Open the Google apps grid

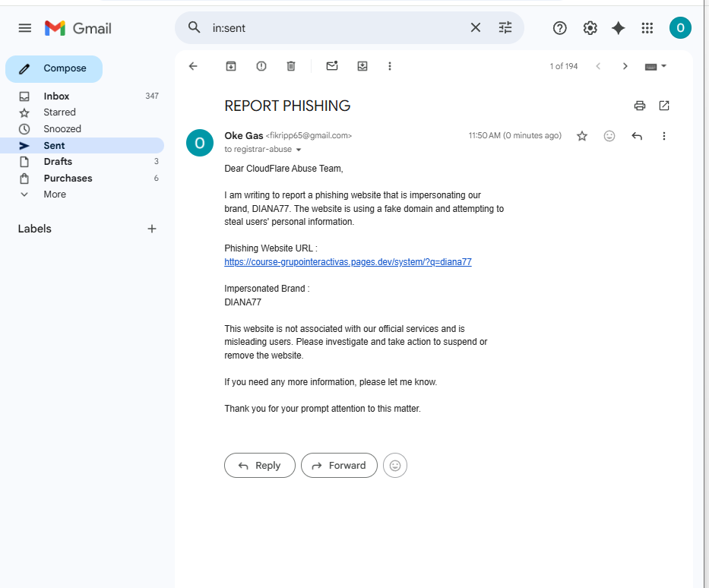pos(647,28)
